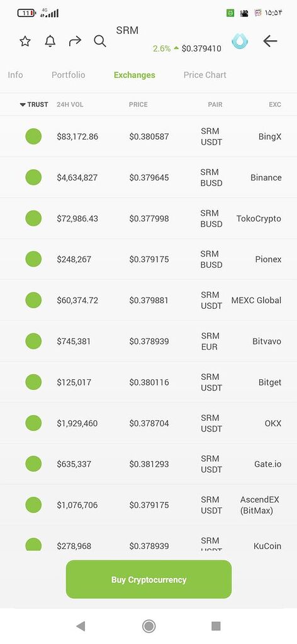Open the Gate.io exchange entry
This screenshot has width=297, height=644.
click(x=148, y=464)
